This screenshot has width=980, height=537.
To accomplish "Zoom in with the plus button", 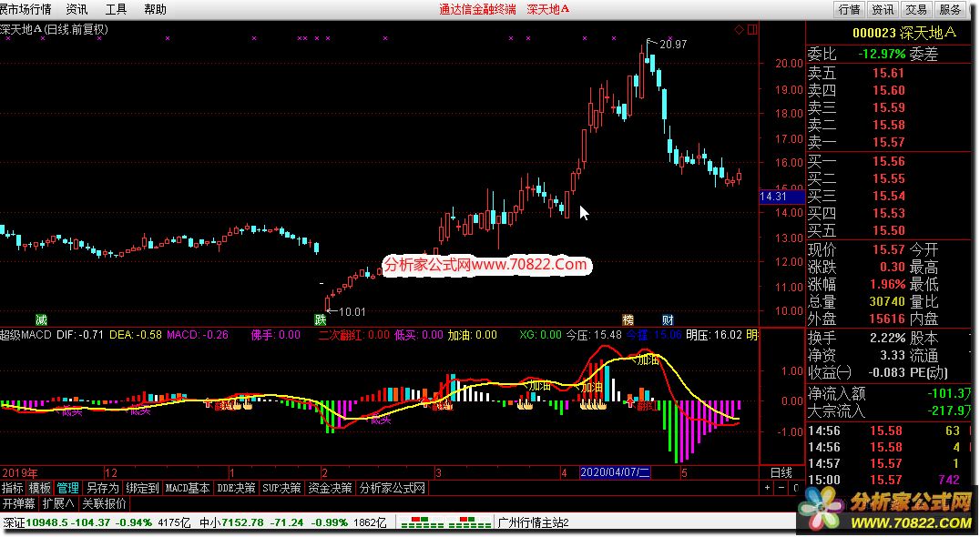I will coord(768,488).
